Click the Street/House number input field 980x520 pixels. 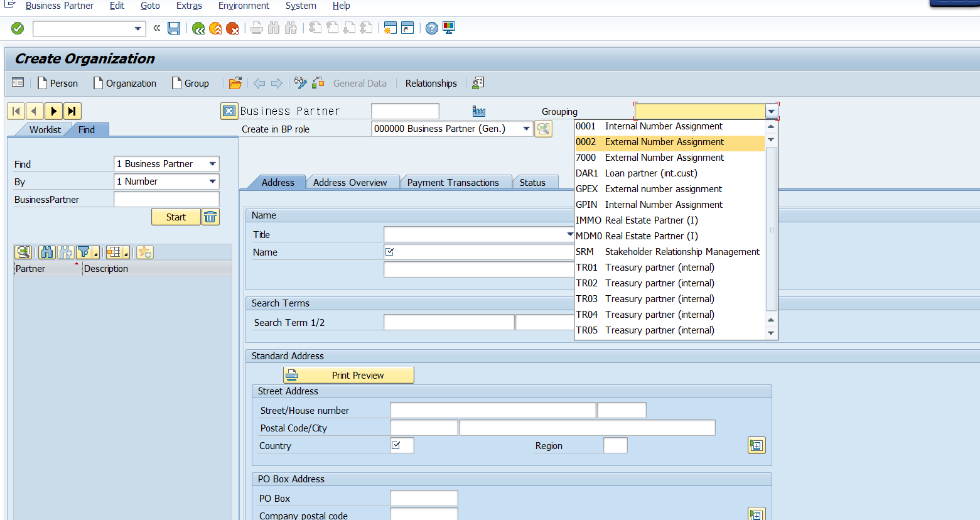click(x=493, y=410)
